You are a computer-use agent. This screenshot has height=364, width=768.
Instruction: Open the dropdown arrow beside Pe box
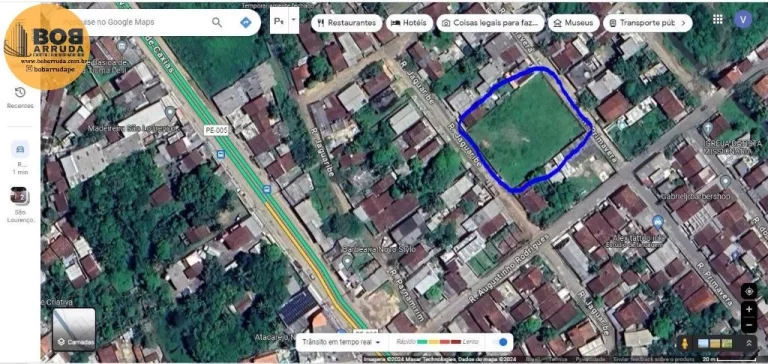[x=293, y=21]
